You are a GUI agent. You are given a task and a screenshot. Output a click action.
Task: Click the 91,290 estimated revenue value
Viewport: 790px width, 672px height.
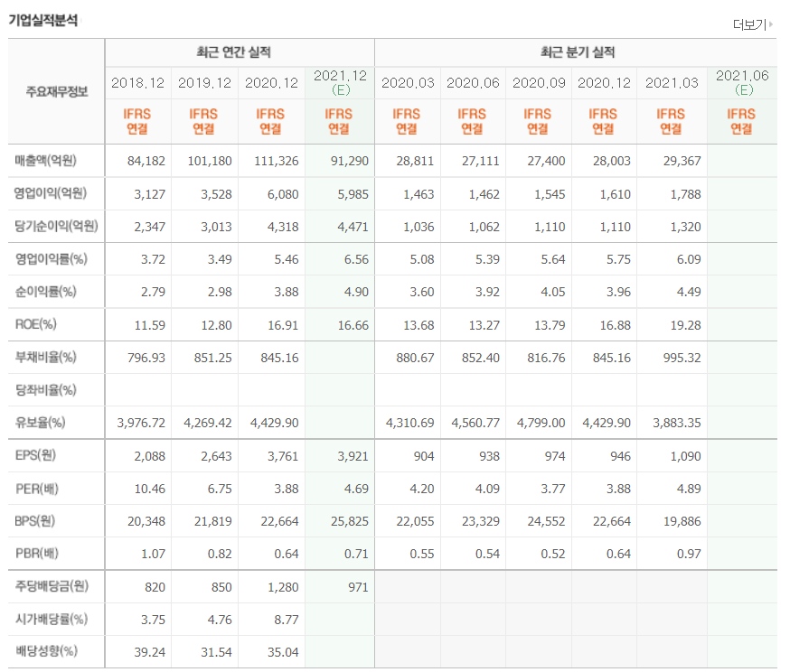point(350,161)
